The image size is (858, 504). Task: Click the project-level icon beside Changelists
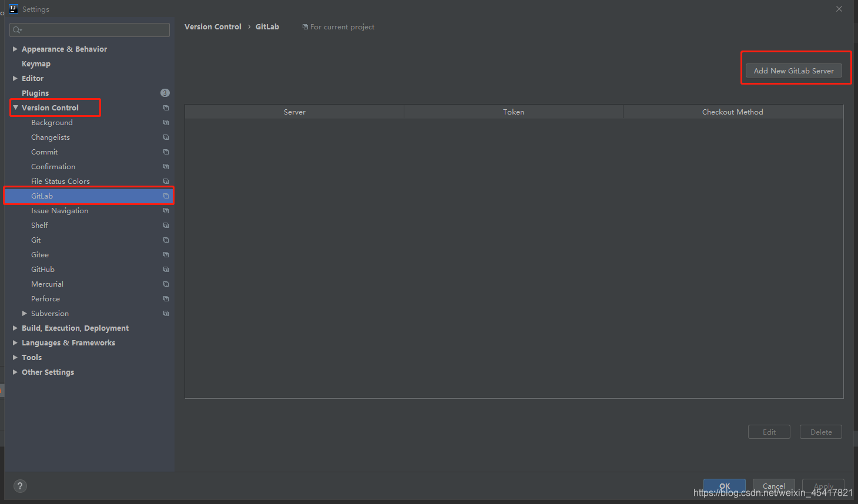(x=166, y=137)
